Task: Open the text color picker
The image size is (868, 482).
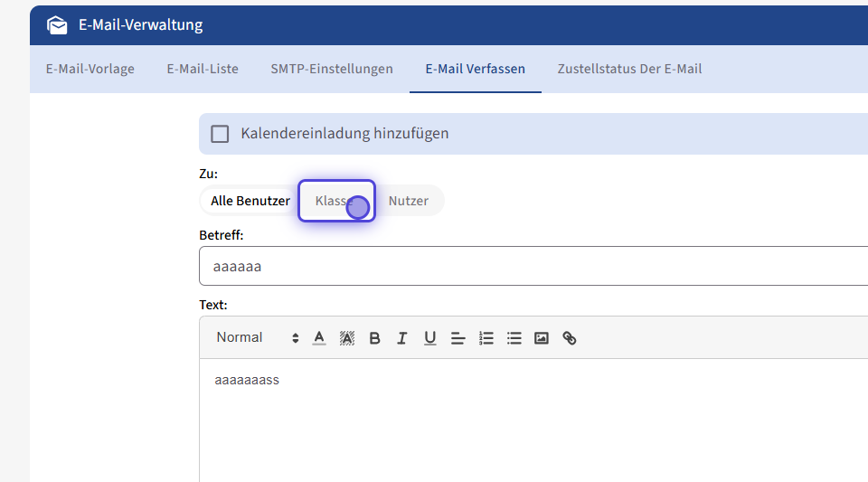Action: coord(319,338)
